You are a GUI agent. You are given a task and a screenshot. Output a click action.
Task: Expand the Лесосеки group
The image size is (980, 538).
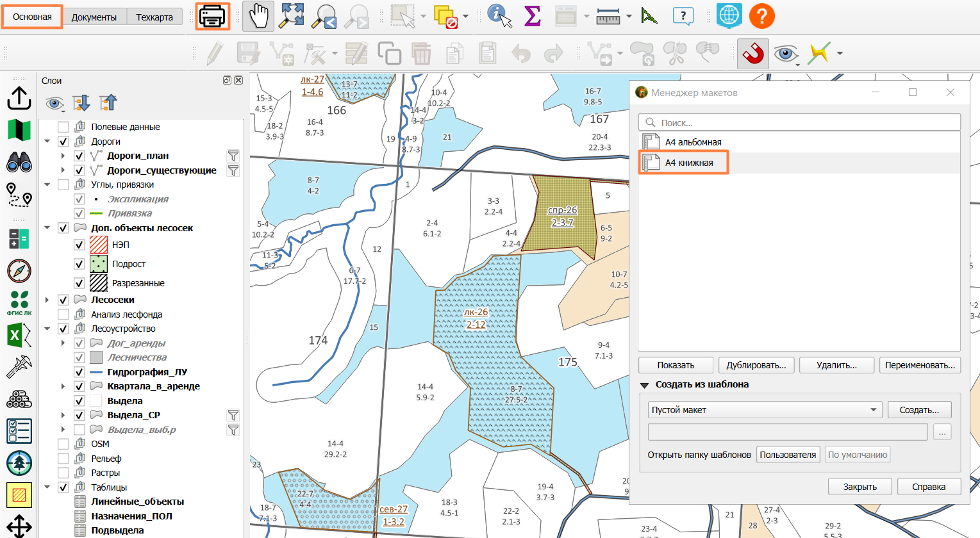pyautogui.click(x=47, y=300)
